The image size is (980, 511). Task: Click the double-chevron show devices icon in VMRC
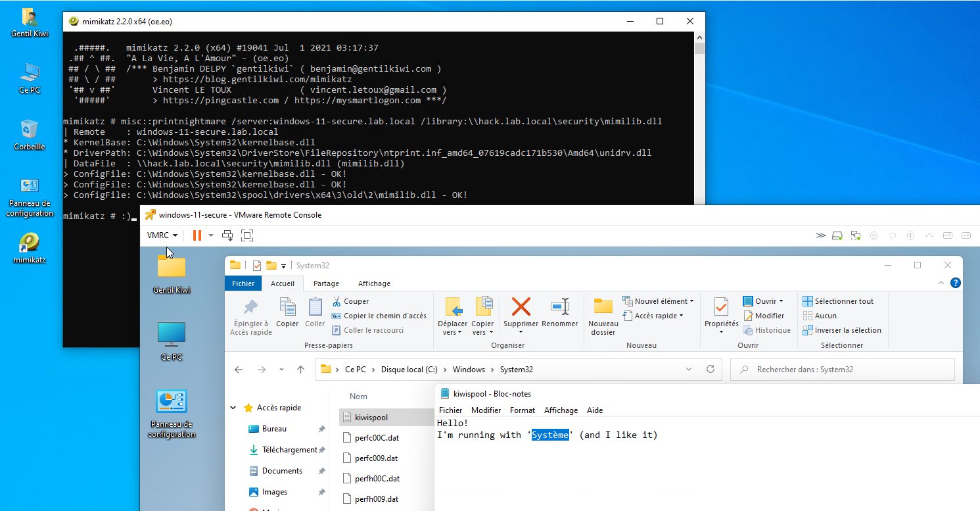click(821, 235)
